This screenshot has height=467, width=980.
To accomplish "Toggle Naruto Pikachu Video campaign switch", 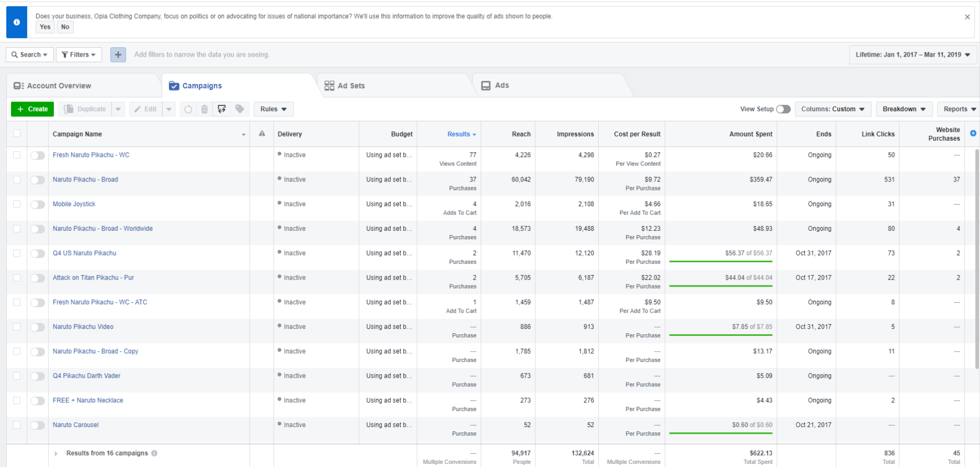I will (38, 327).
